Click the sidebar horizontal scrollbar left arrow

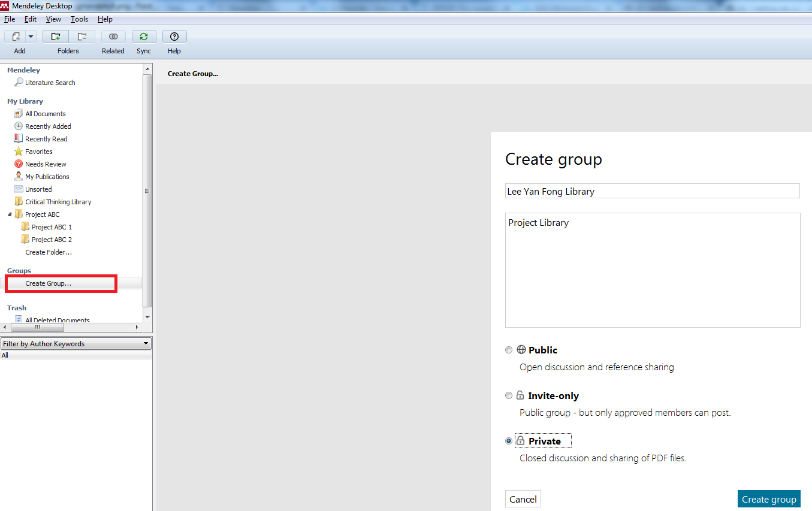coord(5,328)
